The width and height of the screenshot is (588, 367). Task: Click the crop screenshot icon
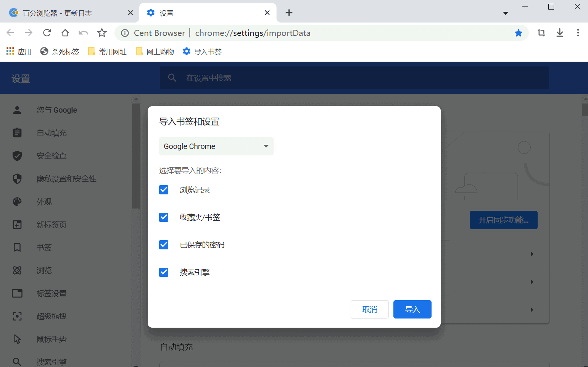(541, 33)
